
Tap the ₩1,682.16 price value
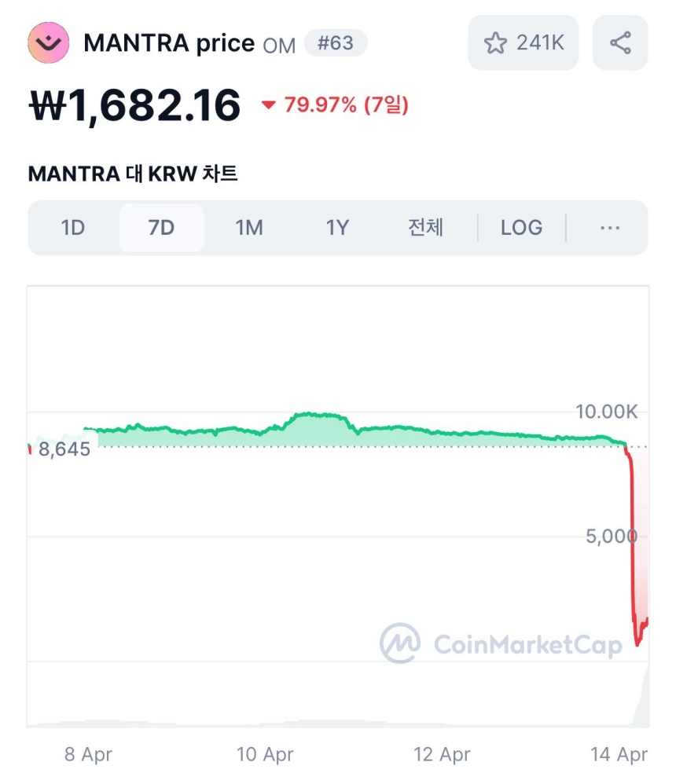coord(135,106)
